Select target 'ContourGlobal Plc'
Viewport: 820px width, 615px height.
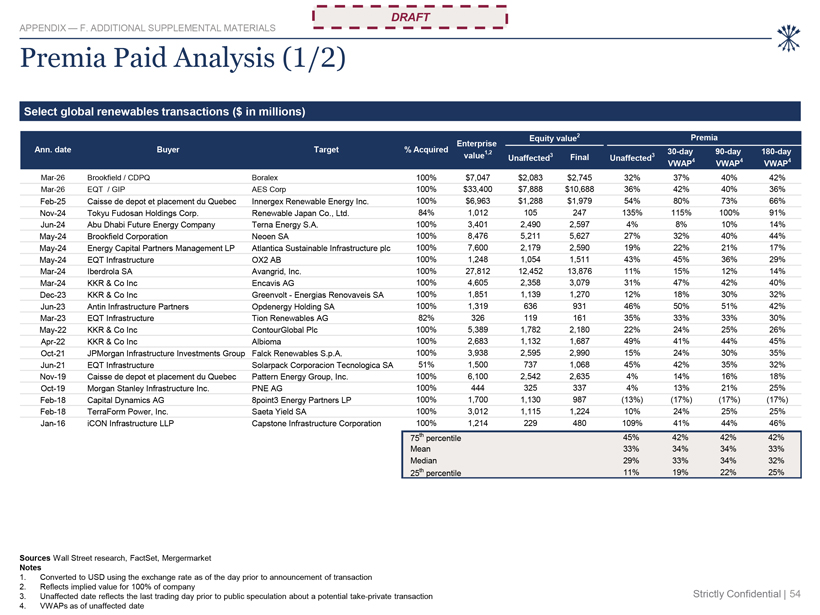[x=284, y=330]
